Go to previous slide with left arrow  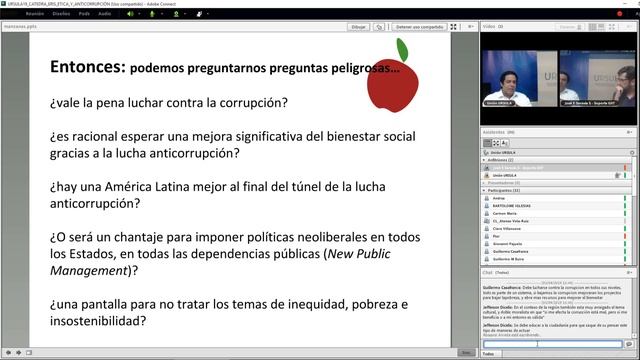[8, 353]
